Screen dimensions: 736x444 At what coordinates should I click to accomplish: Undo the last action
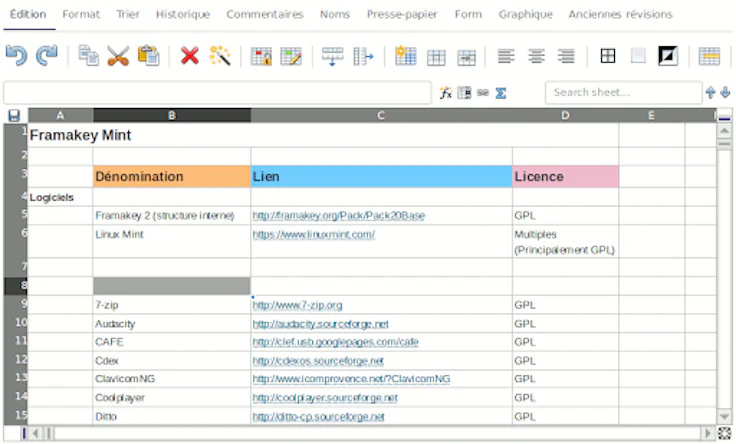[16, 56]
